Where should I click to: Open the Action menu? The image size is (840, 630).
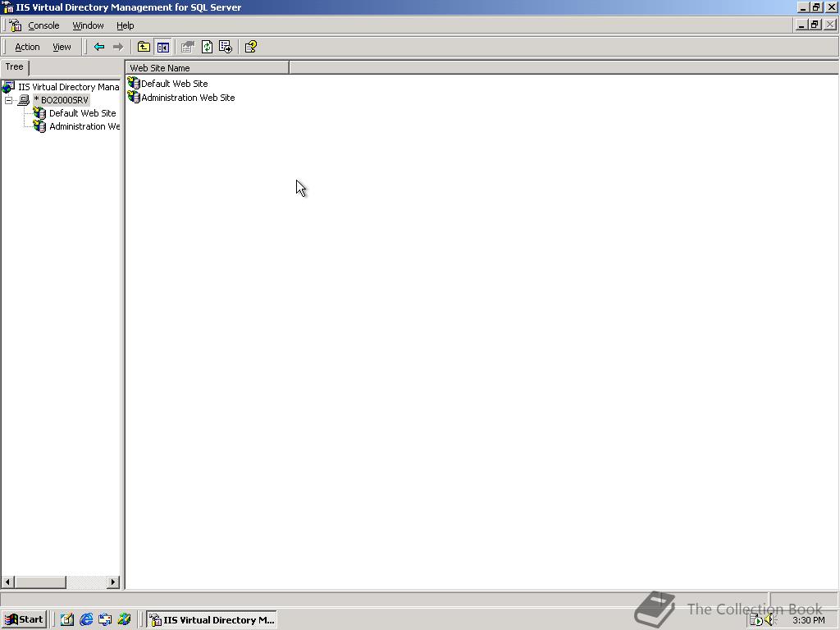pyautogui.click(x=27, y=47)
